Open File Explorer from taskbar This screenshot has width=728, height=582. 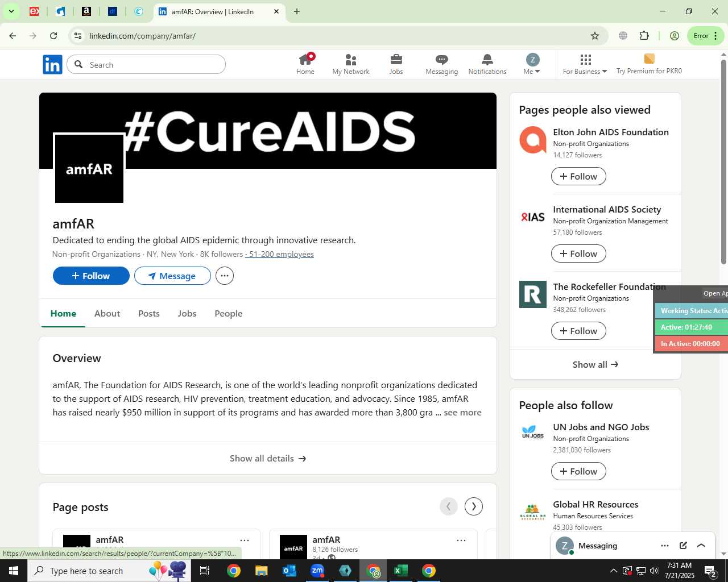click(261, 571)
